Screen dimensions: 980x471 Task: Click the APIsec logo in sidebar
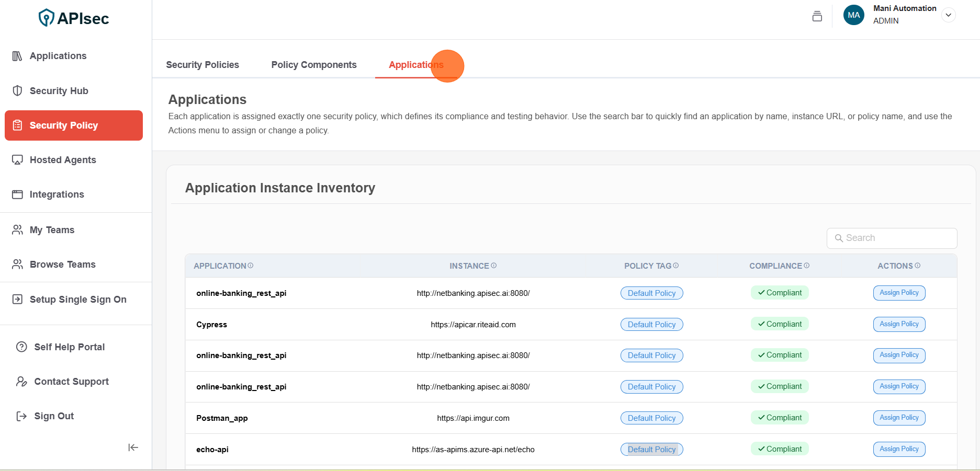tap(74, 18)
